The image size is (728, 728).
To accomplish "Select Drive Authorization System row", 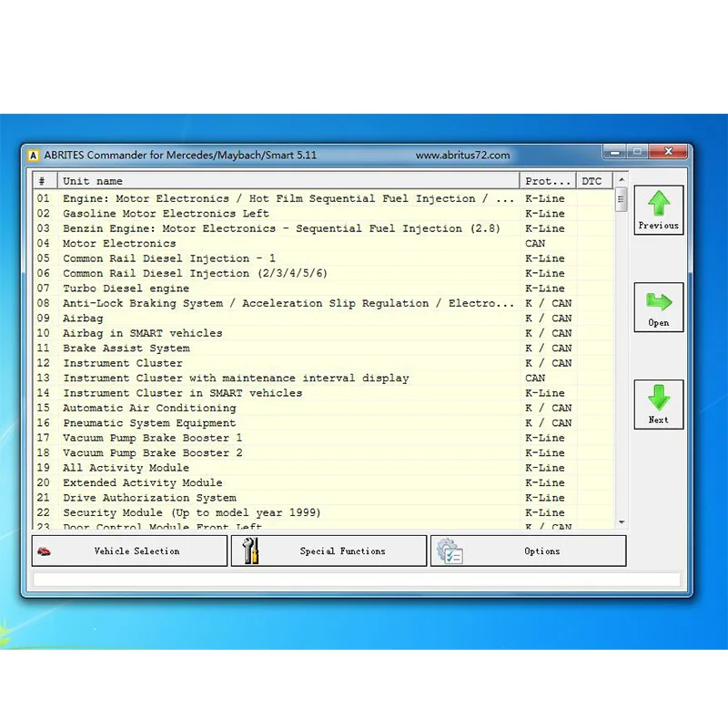I will (x=324, y=497).
